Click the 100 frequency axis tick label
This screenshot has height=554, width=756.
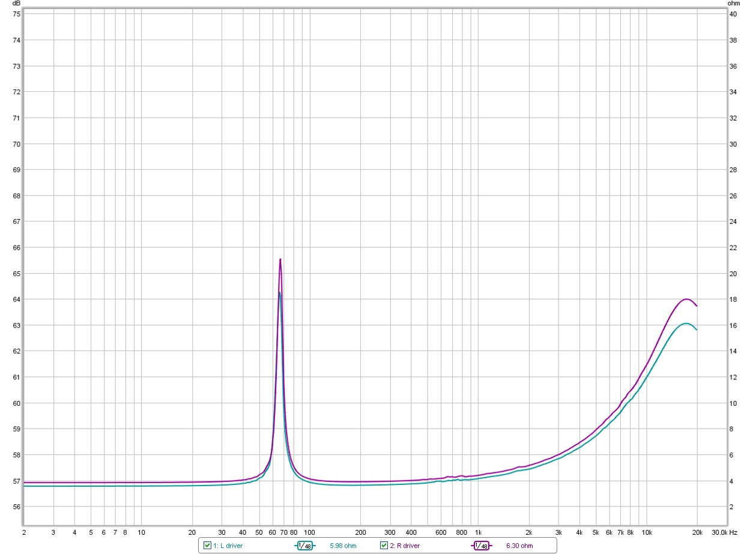pyautogui.click(x=309, y=532)
